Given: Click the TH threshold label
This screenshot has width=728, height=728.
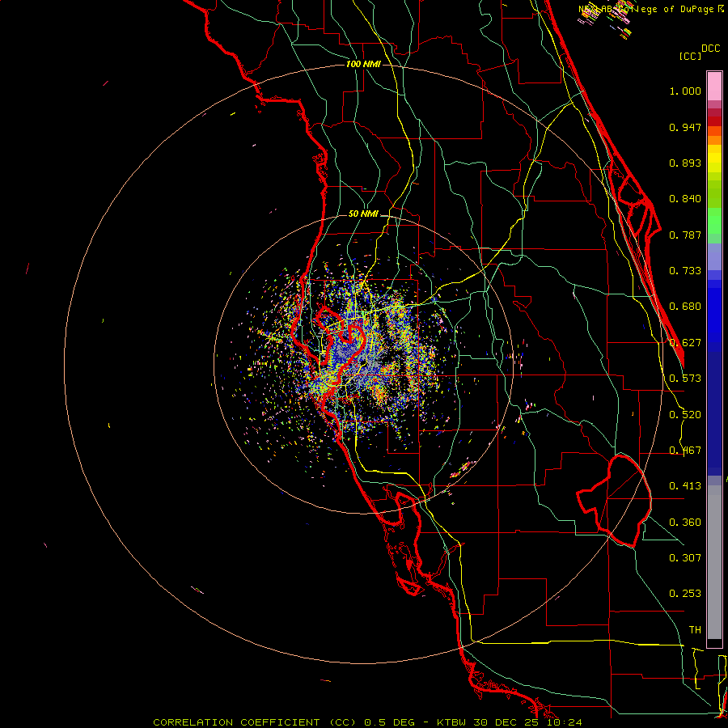Looking at the screenshot, I should coord(695,630).
